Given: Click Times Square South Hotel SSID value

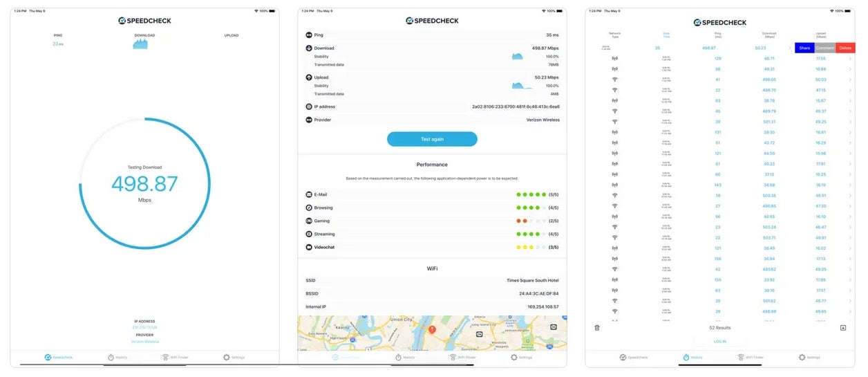Looking at the screenshot, I should 532,280.
